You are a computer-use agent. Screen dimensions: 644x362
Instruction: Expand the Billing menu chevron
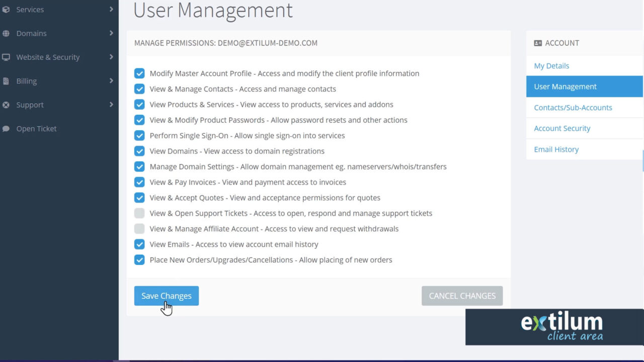(111, 80)
